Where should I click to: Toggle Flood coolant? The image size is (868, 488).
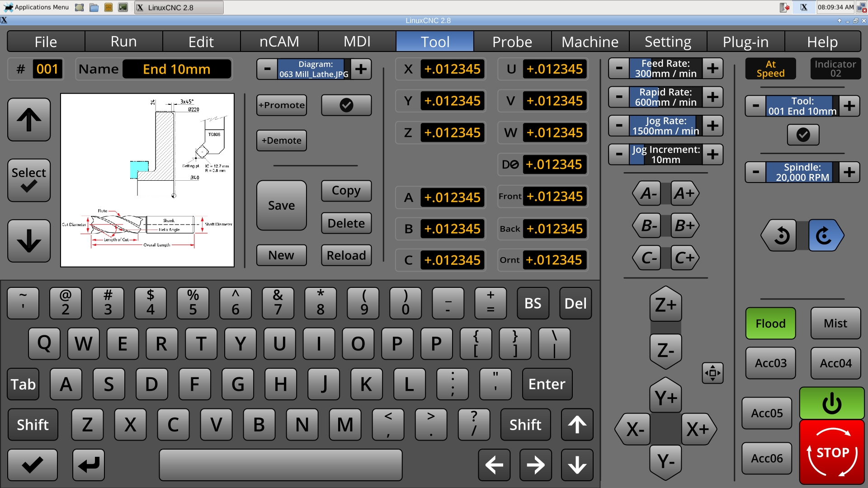click(x=770, y=324)
